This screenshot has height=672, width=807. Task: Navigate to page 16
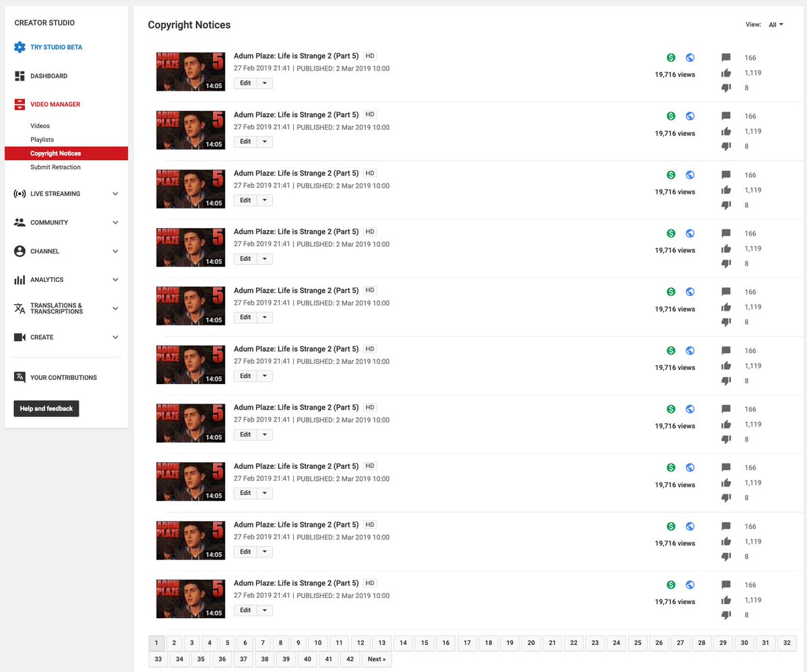coord(445,642)
